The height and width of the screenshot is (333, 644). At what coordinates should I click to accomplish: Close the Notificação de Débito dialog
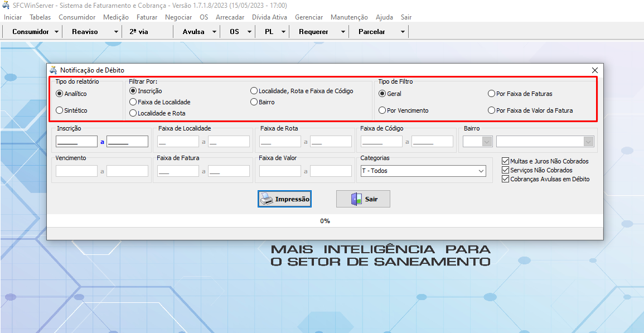click(x=594, y=70)
